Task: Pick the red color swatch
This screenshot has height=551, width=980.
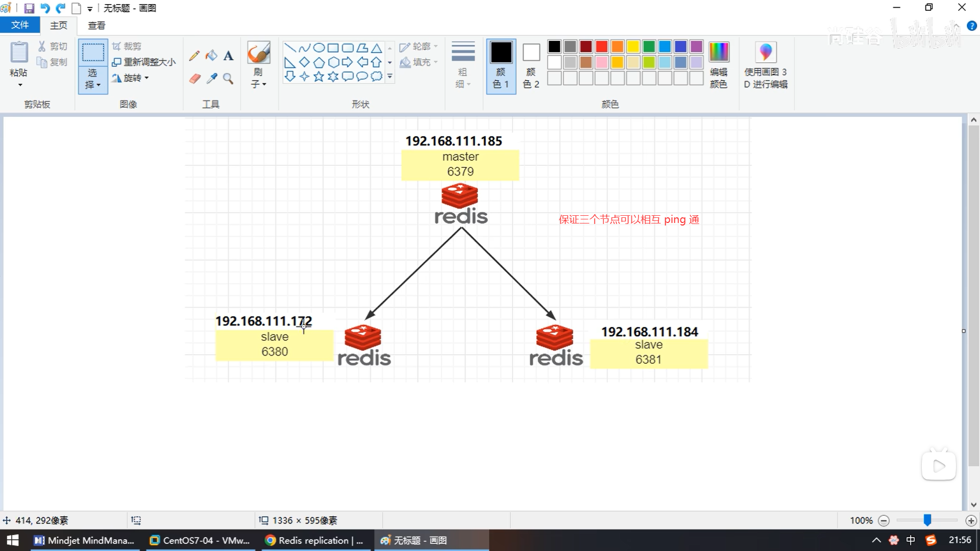Action: (x=602, y=47)
